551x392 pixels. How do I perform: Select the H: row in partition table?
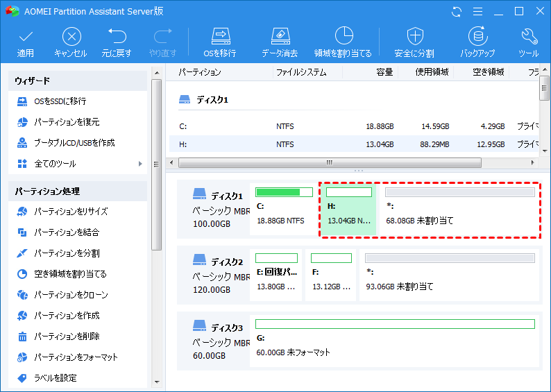pos(354,144)
